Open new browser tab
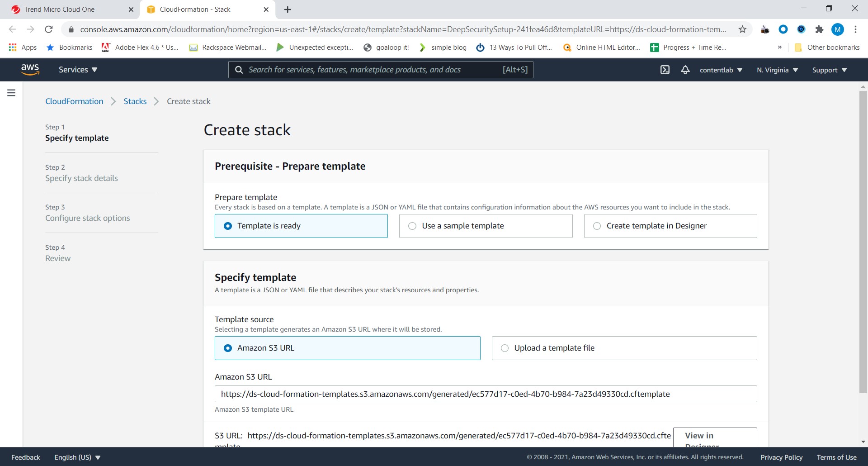 click(288, 10)
